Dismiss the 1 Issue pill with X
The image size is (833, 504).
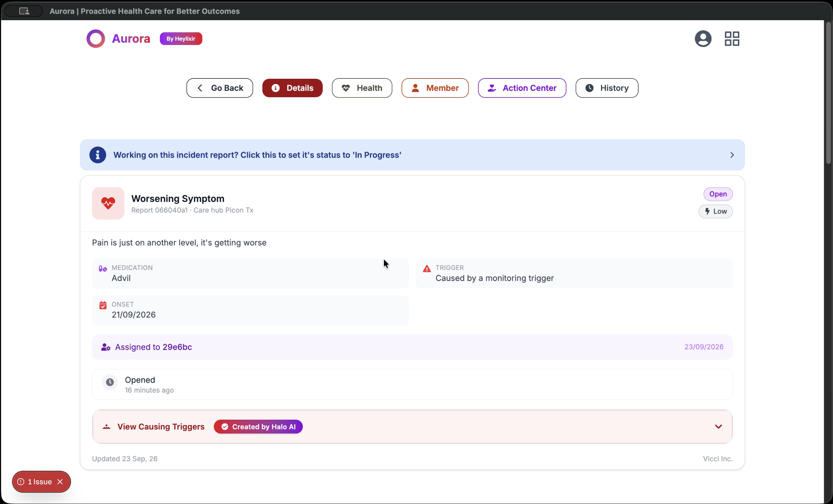tap(60, 482)
